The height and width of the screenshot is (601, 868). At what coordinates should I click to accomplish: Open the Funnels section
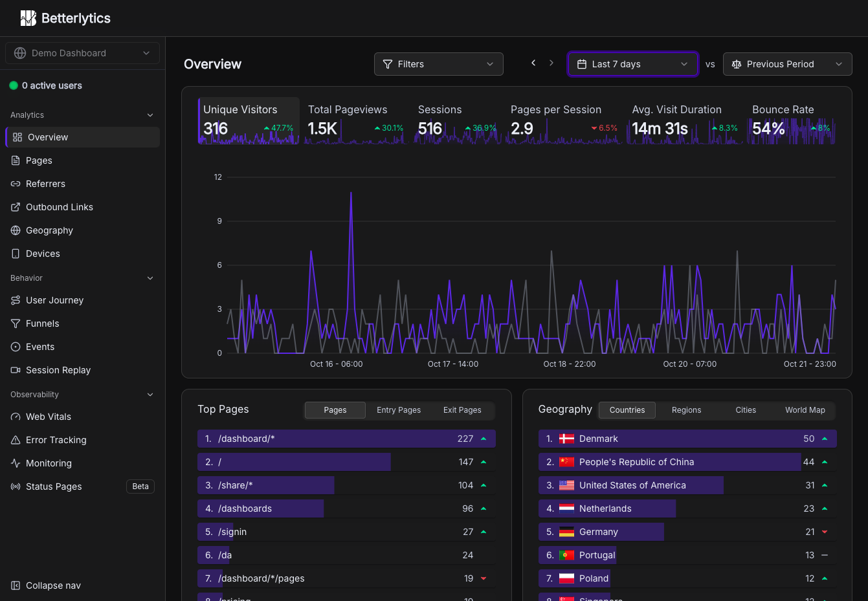pyautogui.click(x=82, y=323)
